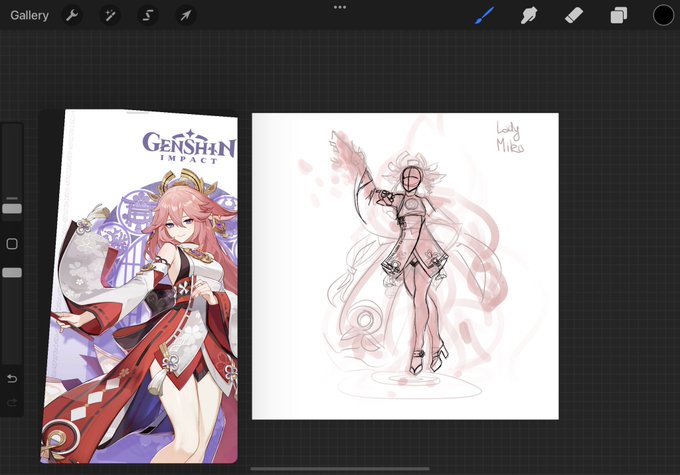Return to the Gallery
The height and width of the screenshot is (475, 680).
[29, 16]
